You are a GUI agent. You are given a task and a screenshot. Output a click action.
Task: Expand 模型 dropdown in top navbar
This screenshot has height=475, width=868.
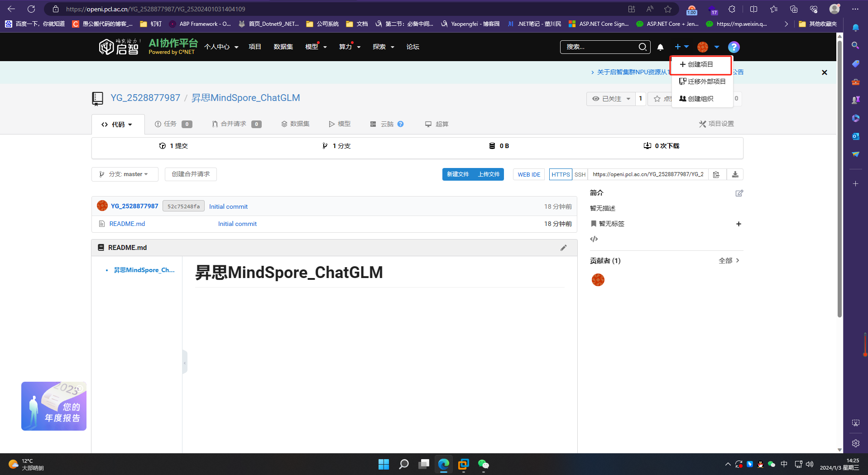point(316,47)
